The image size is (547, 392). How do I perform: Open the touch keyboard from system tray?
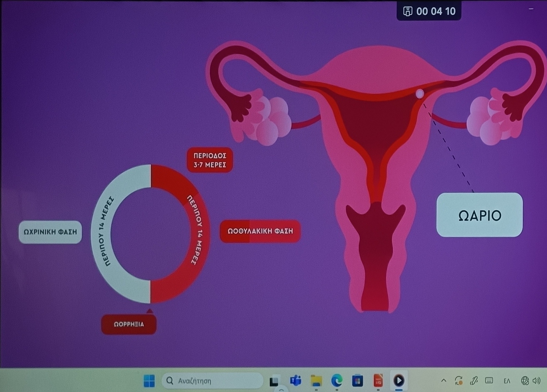coord(489,381)
